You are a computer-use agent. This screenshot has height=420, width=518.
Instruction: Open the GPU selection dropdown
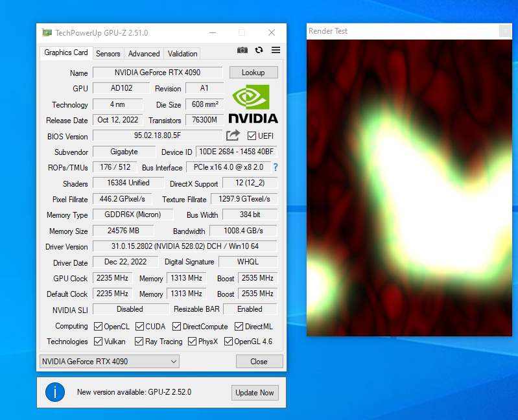point(110,362)
